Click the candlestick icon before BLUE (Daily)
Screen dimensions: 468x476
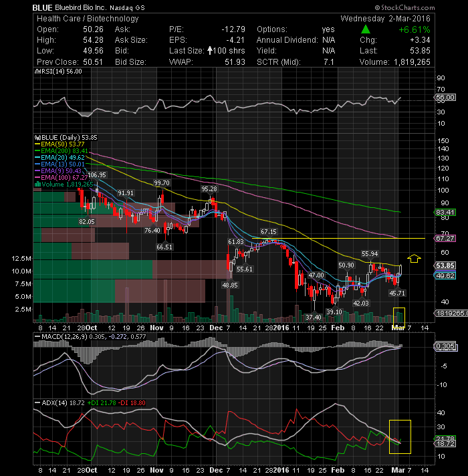pyautogui.click(x=37, y=138)
